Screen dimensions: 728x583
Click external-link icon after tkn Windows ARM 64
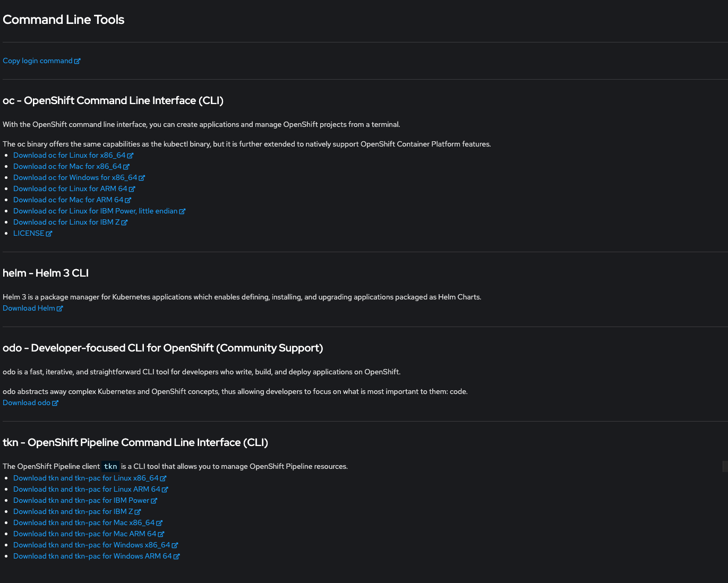click(177, 556)
